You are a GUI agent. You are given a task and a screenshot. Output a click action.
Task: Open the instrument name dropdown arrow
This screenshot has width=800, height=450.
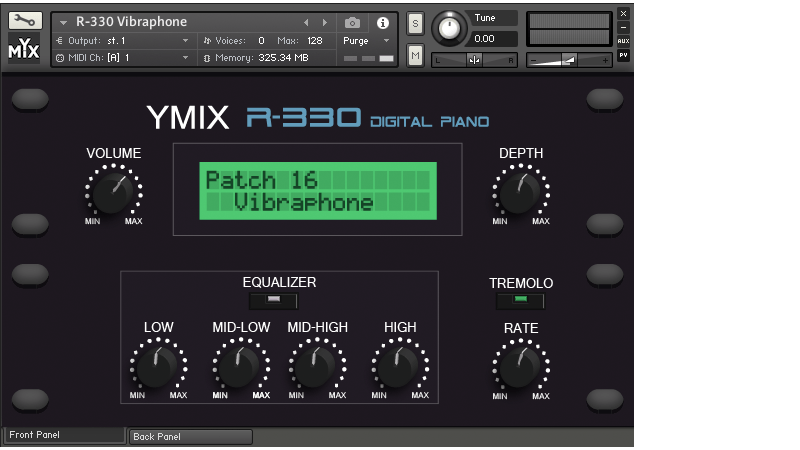[x=63, y=23]
